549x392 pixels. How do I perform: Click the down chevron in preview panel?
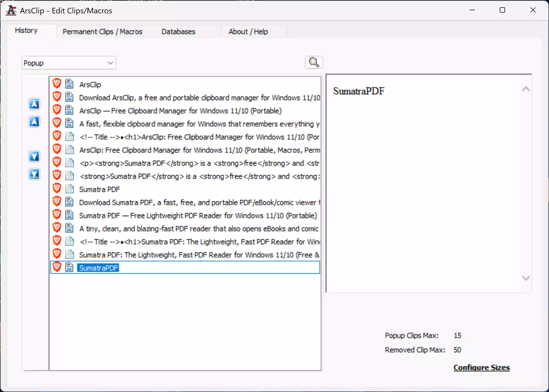point(525,278)
